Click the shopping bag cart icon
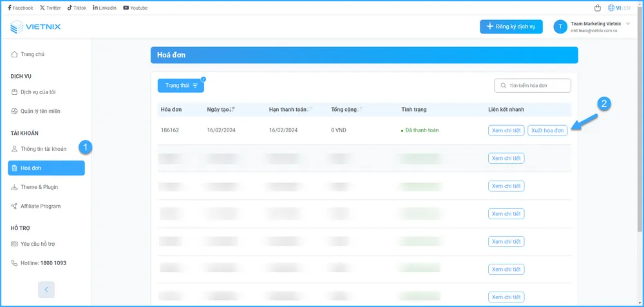 [x=597, y=8]
